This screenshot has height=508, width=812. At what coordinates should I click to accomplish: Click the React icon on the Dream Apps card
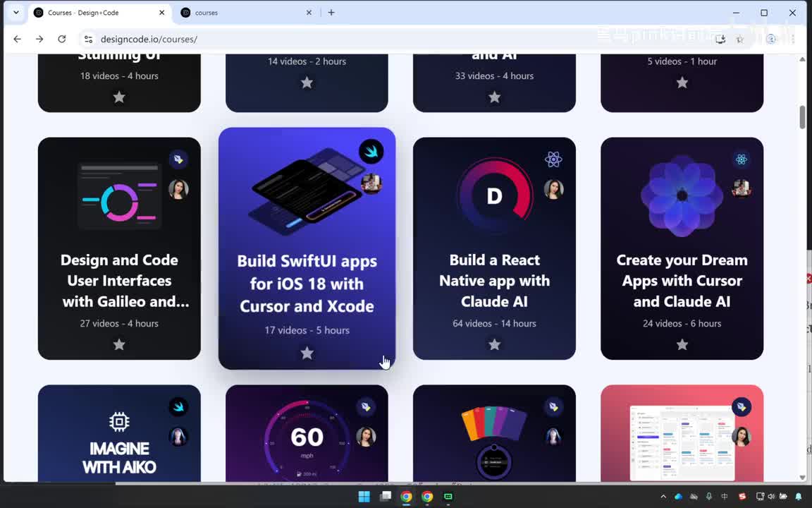tap(741, 159)
